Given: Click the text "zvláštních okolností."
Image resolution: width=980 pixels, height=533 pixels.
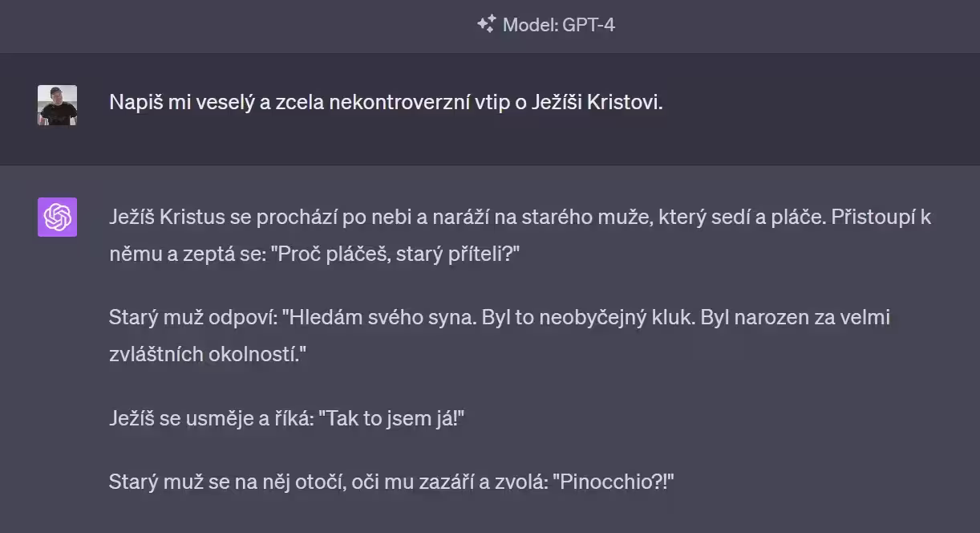Looking at the screenshot, I should tap(208, 355).
